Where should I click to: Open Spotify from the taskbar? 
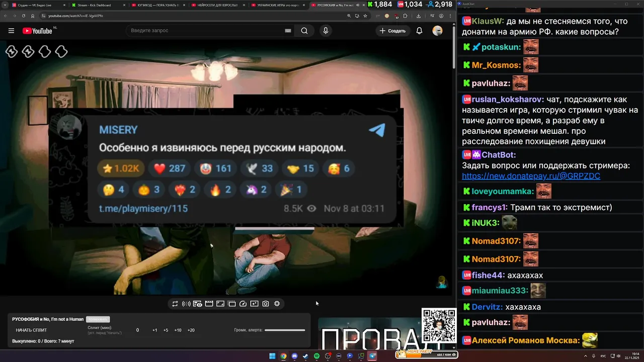point(316,356)
